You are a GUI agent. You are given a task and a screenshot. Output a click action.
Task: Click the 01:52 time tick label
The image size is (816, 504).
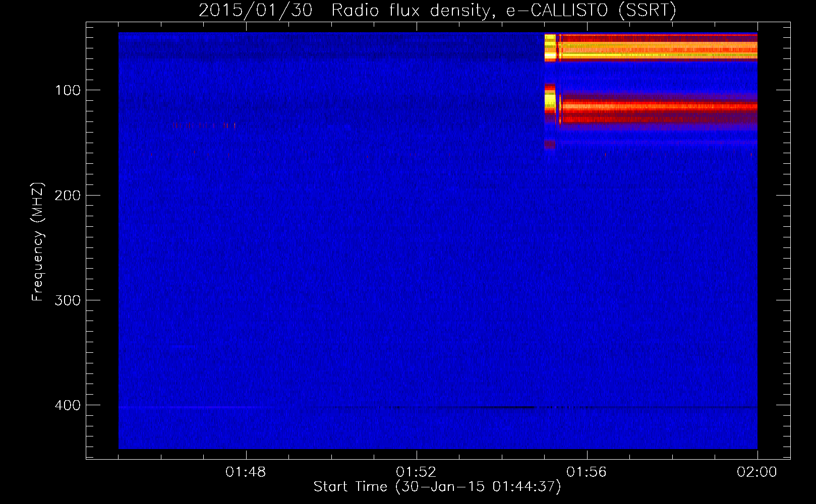416,472
